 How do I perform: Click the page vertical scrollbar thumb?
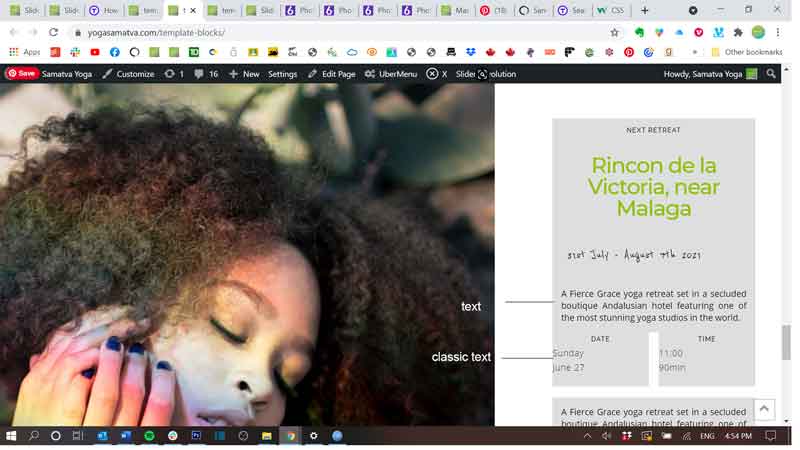pyautogui.click(x=786, y=342)
